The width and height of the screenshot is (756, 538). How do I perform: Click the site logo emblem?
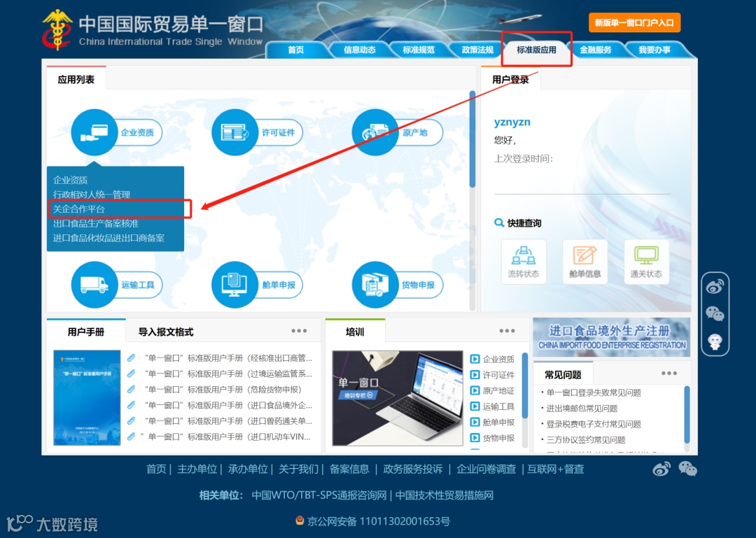click(x=57, y=30)
